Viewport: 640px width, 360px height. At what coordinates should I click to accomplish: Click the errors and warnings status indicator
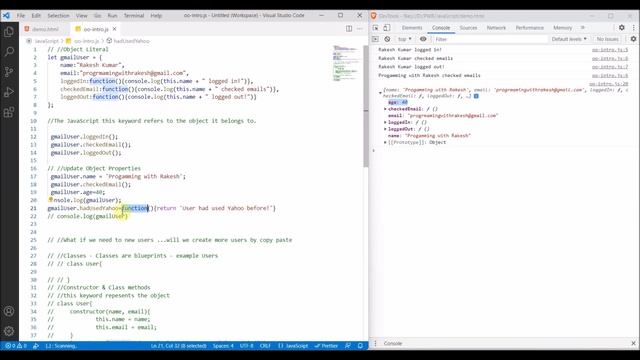[x=16, y=346]
